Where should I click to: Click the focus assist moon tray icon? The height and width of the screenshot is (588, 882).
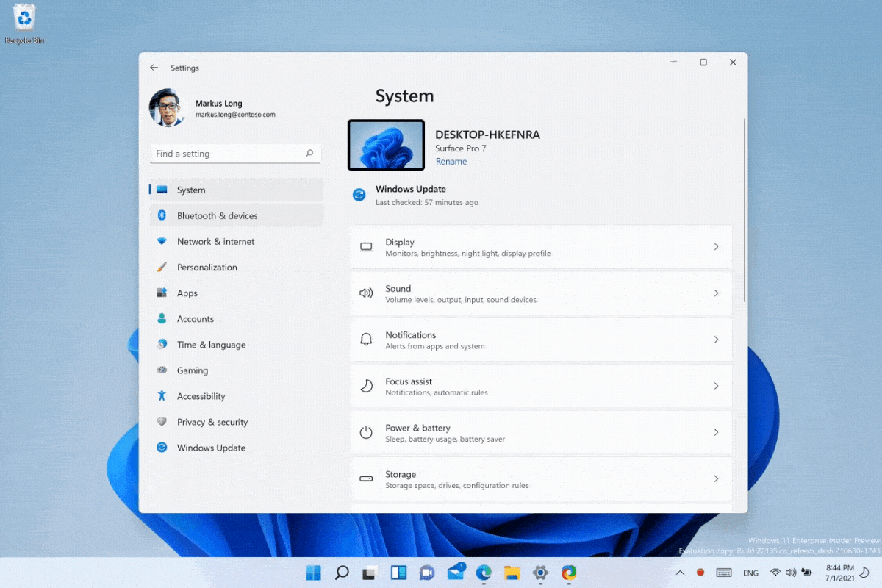pos(865,573)
